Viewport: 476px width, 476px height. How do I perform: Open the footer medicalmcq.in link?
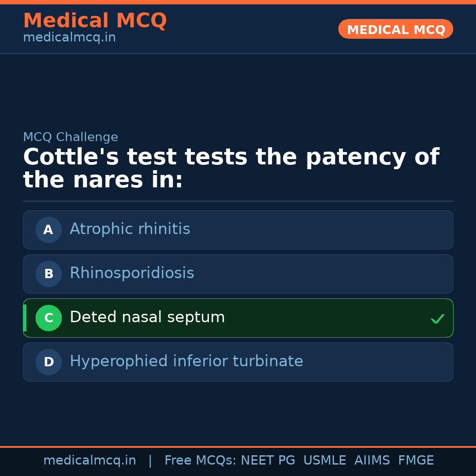click(x=89, y=461)
